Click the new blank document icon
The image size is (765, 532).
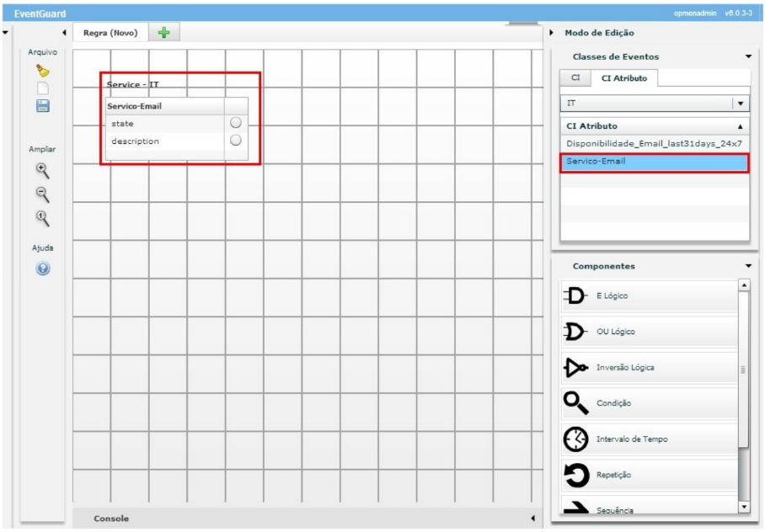pos(42,88)
